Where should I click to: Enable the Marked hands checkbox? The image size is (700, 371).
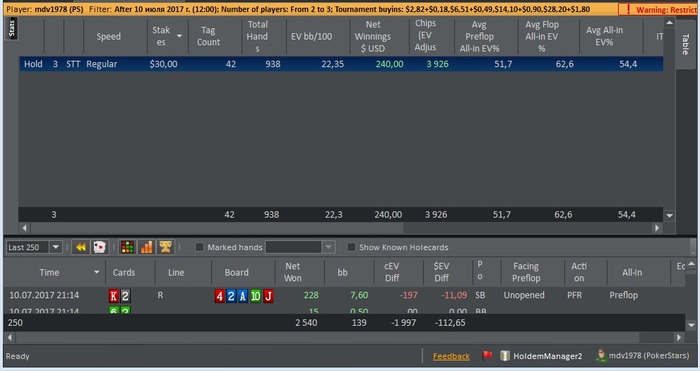[x=200, y=247]
